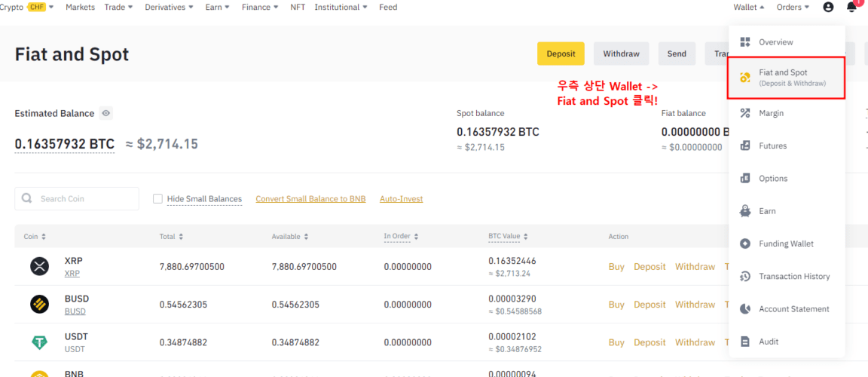Open the NFT menu item
Image resolution: width=868 pixels, height=377 pixels.
click(x=298, y=8)
